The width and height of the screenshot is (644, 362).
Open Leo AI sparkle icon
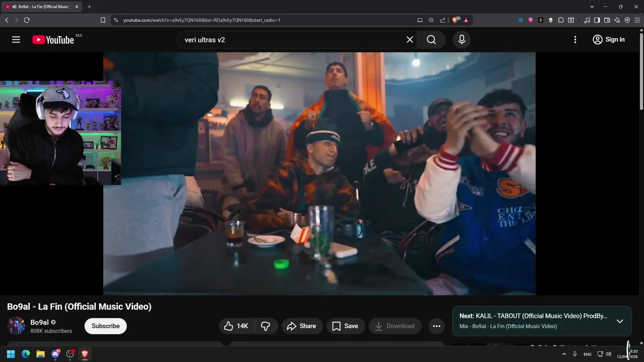click(617, 20)
